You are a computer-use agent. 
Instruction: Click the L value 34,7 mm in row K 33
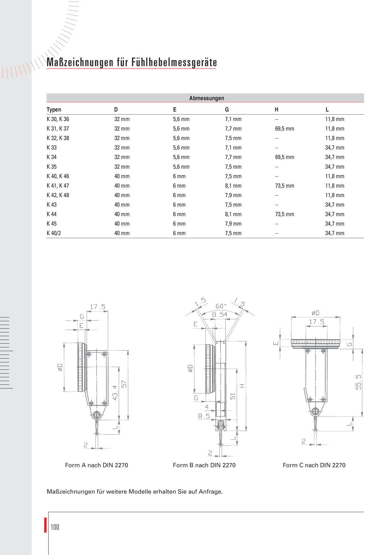[x=335, y=147]
